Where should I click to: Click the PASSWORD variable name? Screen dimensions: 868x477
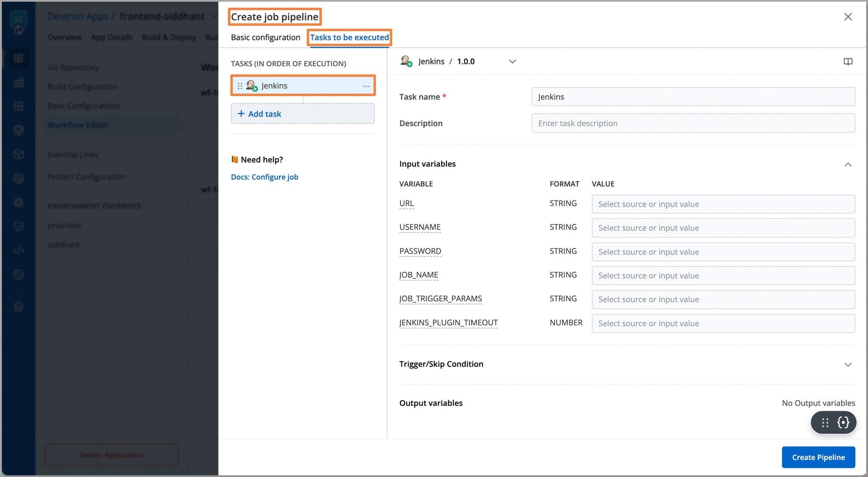[x=420, y=251]
